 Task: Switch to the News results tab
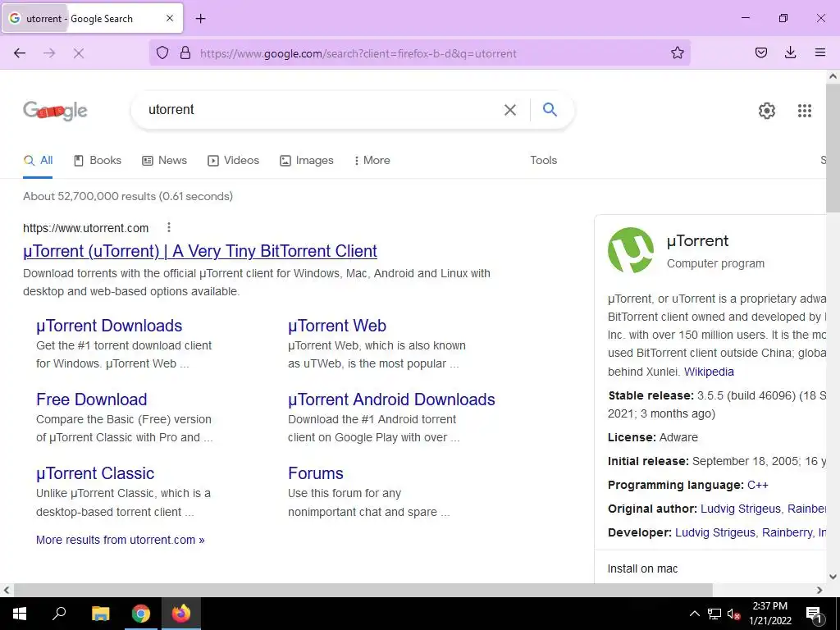[x=164, y=160]
